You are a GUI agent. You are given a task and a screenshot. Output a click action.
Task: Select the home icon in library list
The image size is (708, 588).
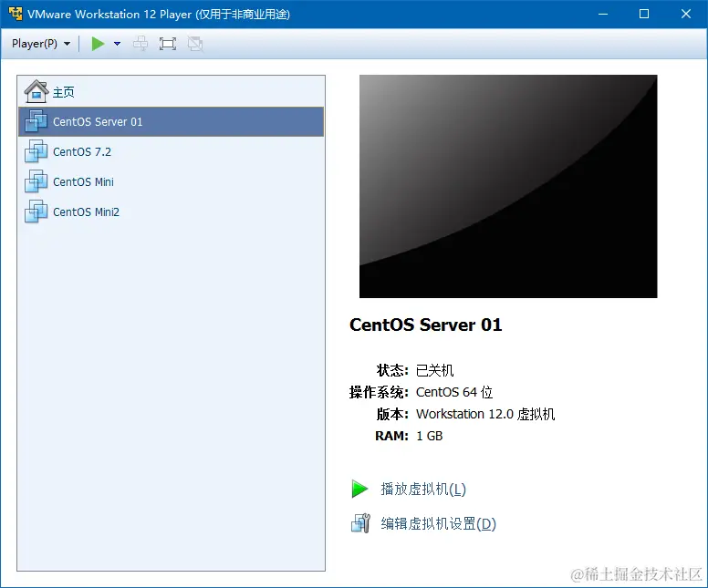(36, 91)
